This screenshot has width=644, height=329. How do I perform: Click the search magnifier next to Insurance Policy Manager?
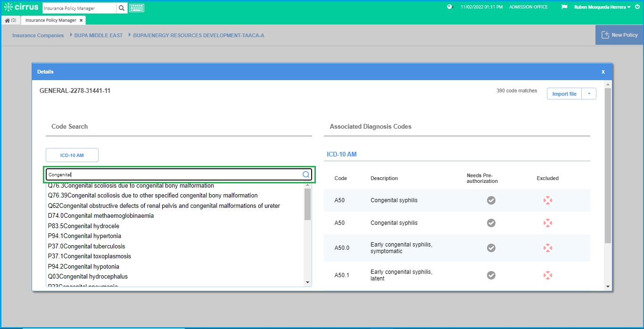pos(122,8)
